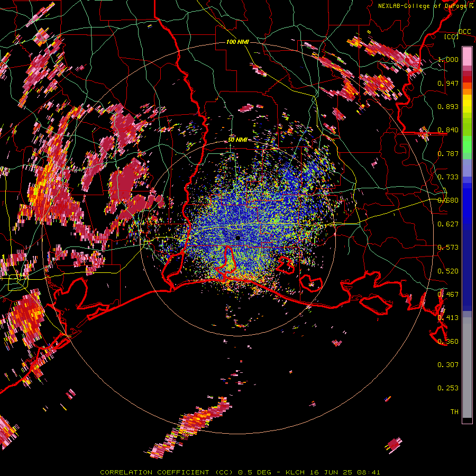
Task: Select the 0.893 scale label
Action: [448, 106]
